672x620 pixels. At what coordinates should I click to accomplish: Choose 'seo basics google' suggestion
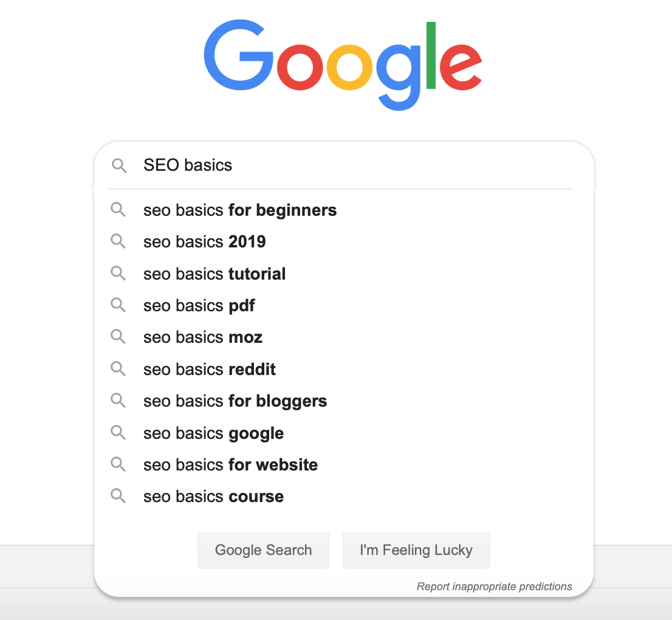coord(344,433)
